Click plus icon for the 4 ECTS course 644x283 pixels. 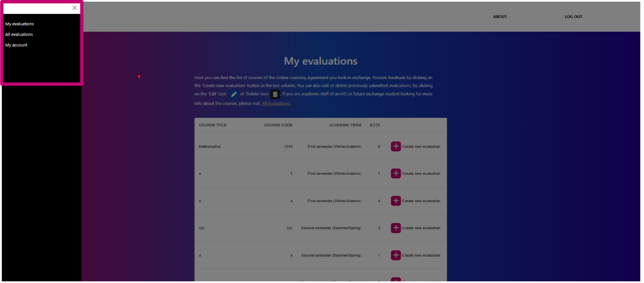tap(396, 201)
